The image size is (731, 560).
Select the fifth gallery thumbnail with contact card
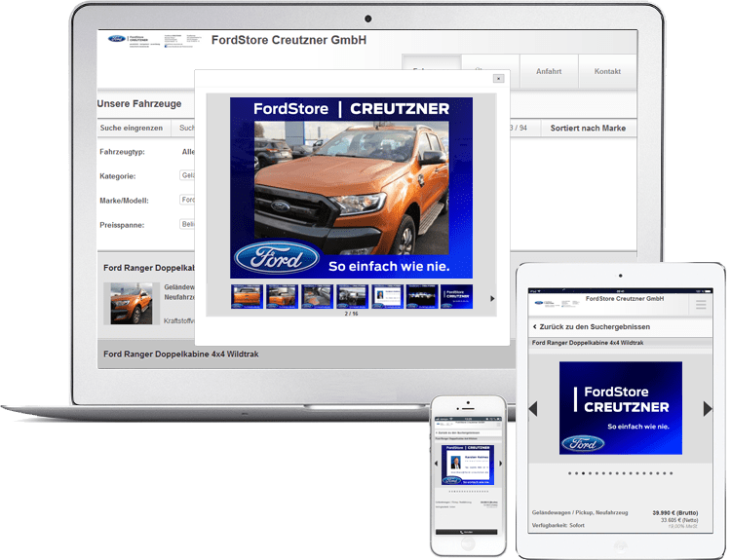(387, 297)
